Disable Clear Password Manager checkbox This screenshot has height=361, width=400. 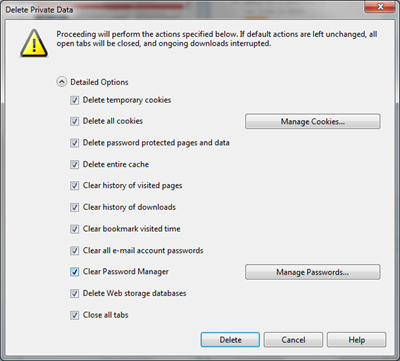pyautogui.click(x=74, y=272)
